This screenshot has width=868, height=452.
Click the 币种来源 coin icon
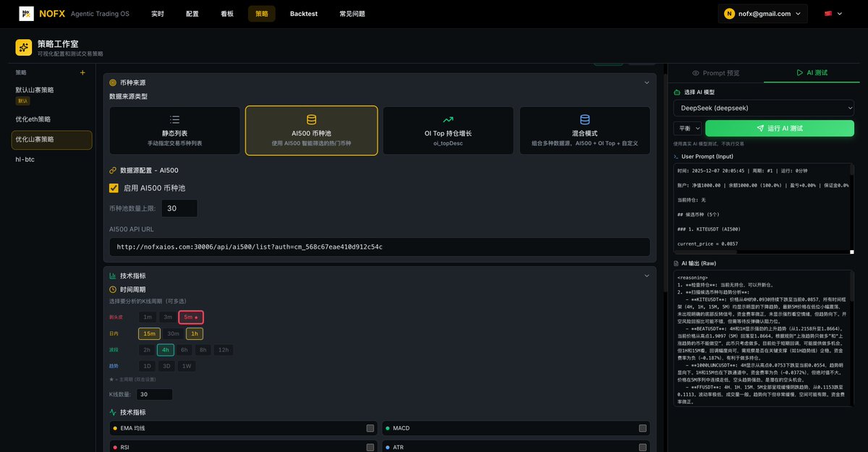coord(113,82)
